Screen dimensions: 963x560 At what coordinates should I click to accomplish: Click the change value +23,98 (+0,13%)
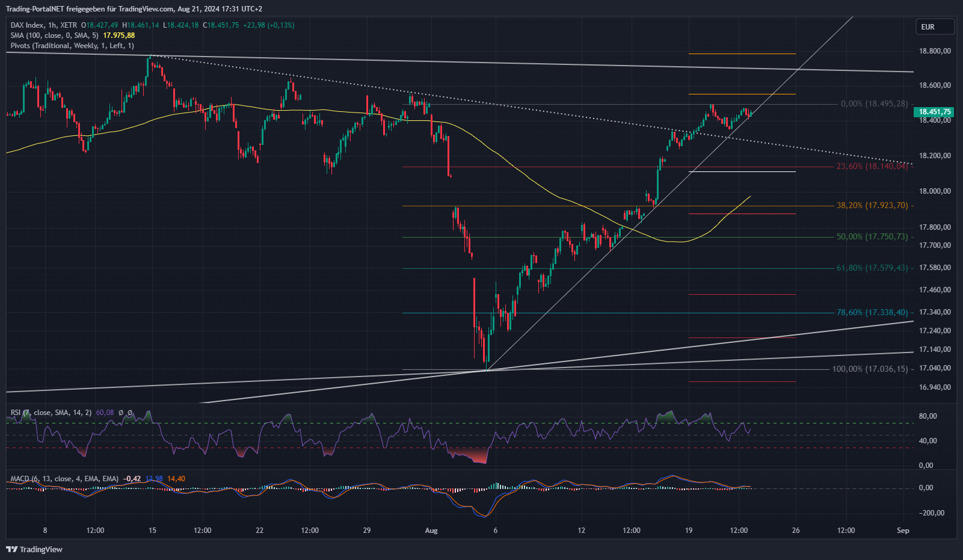point(268,25)
